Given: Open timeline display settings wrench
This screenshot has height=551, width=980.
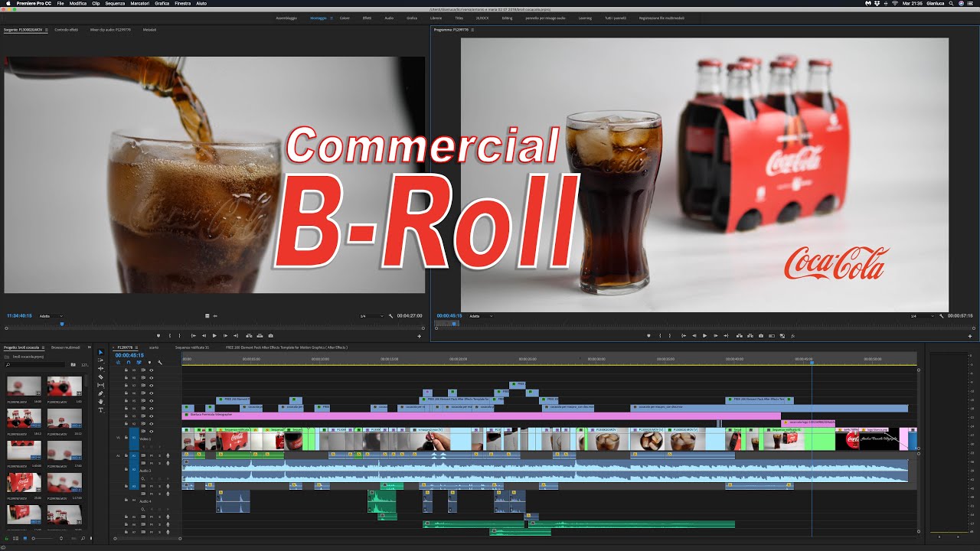Looking at the screenshot, I should tap(160, 362).
